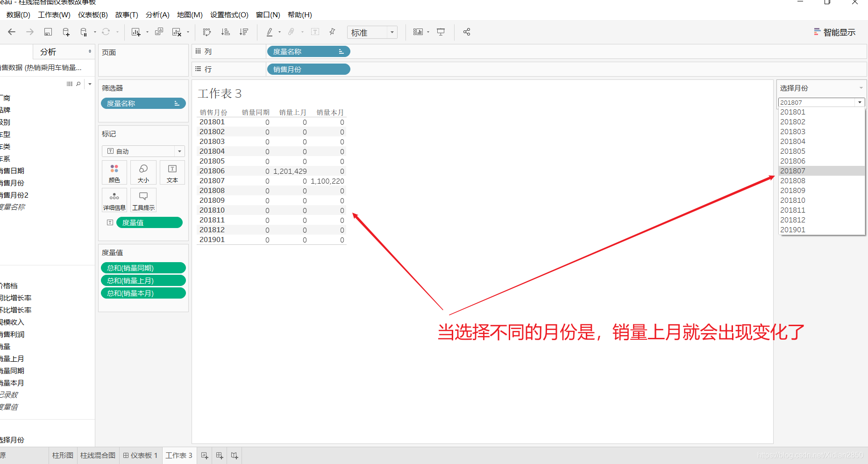Image resolution: width=868 pixels, height=464 pixels.
Task: Click the show mark labels icon
Action: 315,32
